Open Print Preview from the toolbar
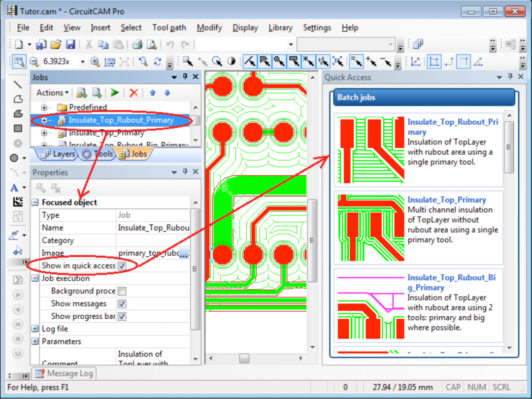 pyautogui.click(x=151, y=44)
